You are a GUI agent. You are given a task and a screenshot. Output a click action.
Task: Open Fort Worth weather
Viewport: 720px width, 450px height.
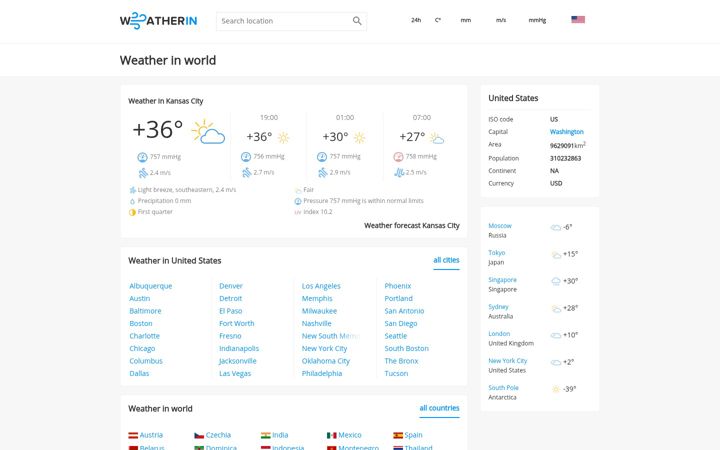pyautogui.click(x=236, y=324)
